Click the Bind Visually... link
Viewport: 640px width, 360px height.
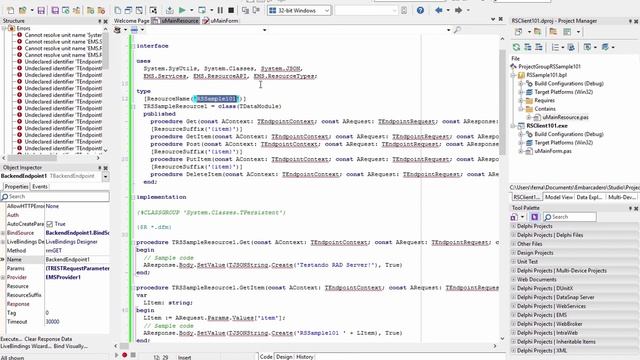point(70,346)
